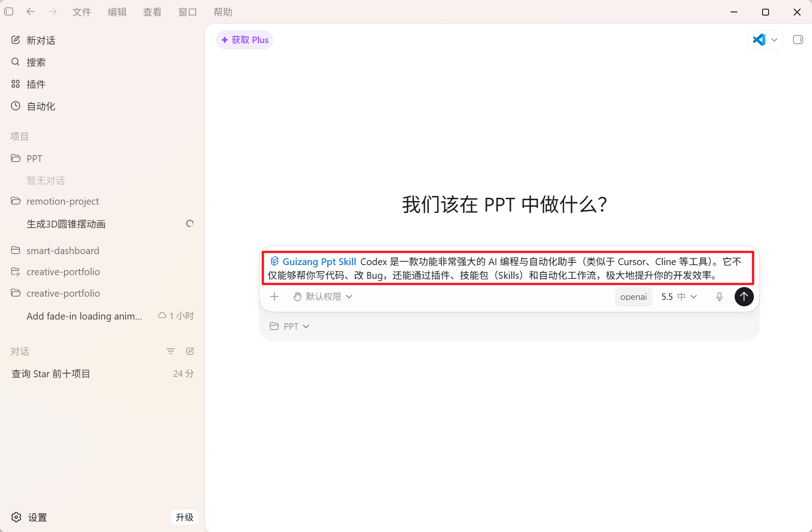Viewport: 812px width, 532px height.
Task: Maximize the window
Action: click(765, 12)
